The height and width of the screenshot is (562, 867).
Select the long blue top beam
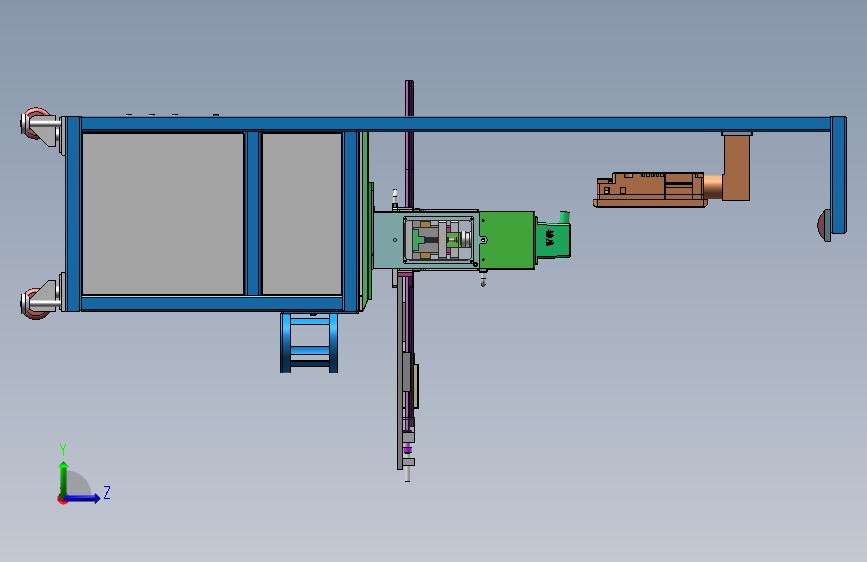[x=456, y=124]
